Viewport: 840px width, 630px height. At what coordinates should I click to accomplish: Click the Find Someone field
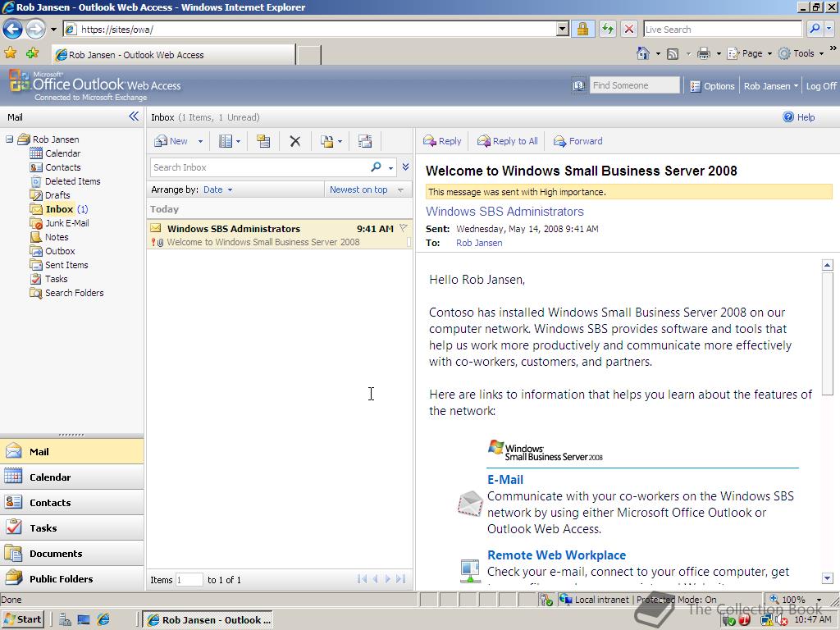pyautogui.click(x=635, y=85)
